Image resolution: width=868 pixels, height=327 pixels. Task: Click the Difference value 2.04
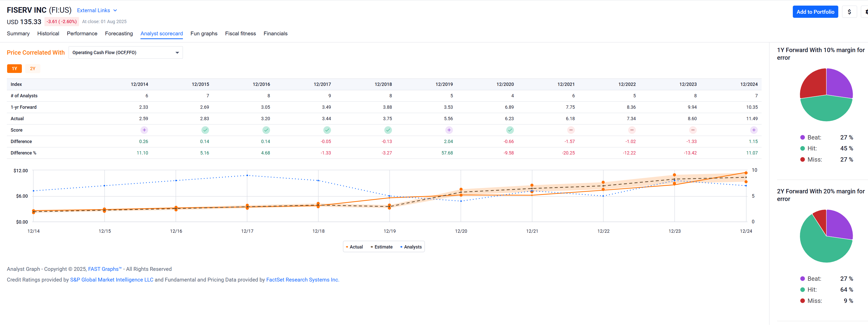[x=449, y=142]
